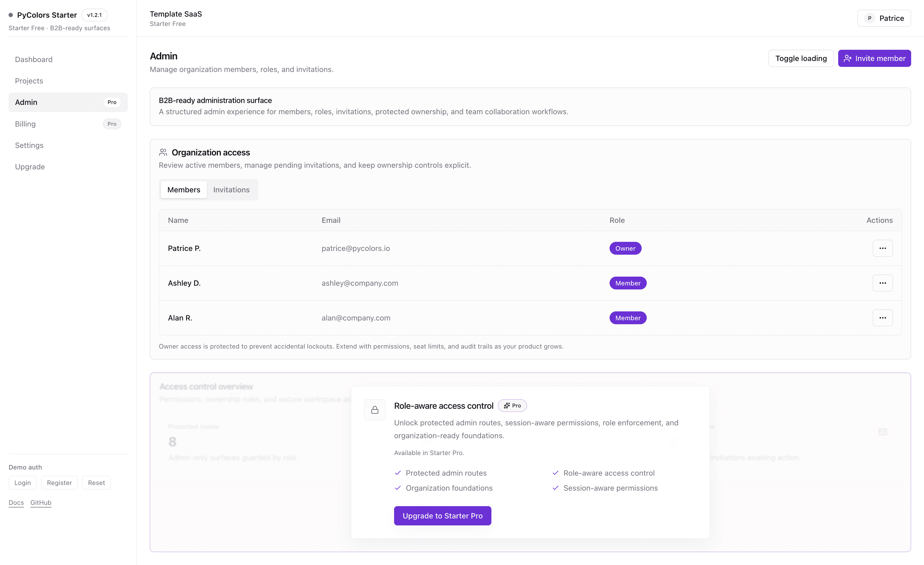Open the GitHub link
The width and height of the screenshot is (924, 565).
pyautogui.click(x=41, y=502)
